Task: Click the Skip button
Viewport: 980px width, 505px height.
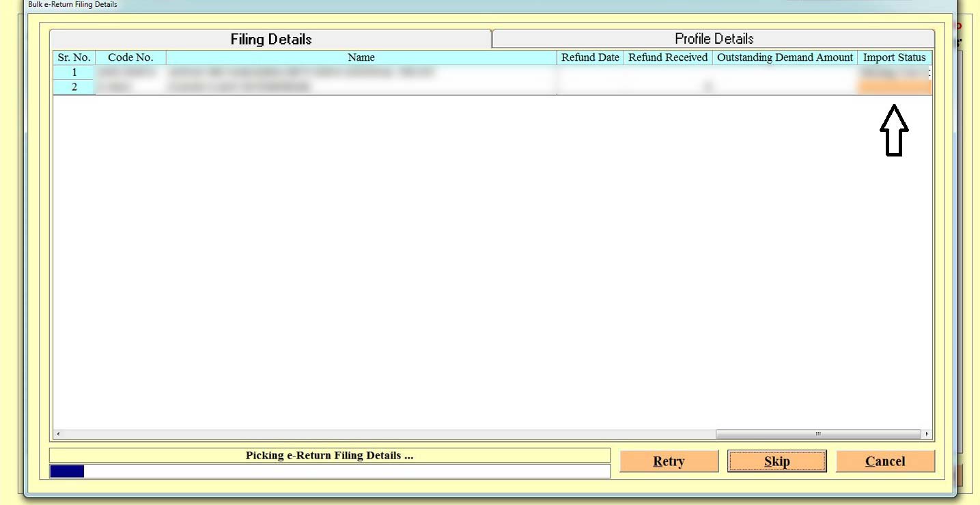Action: pos(776,461)
